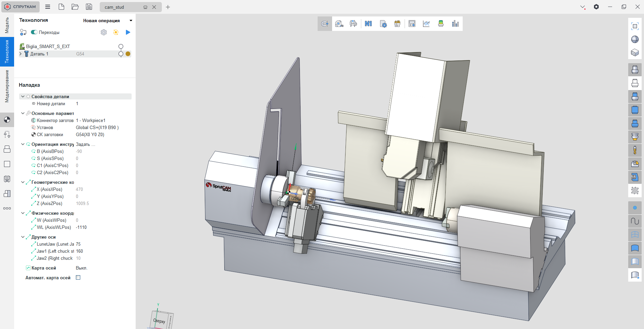644x329 pixels.
Task: Click the X (AxisXPos) value field 470
Action: (x=80, y=189)
